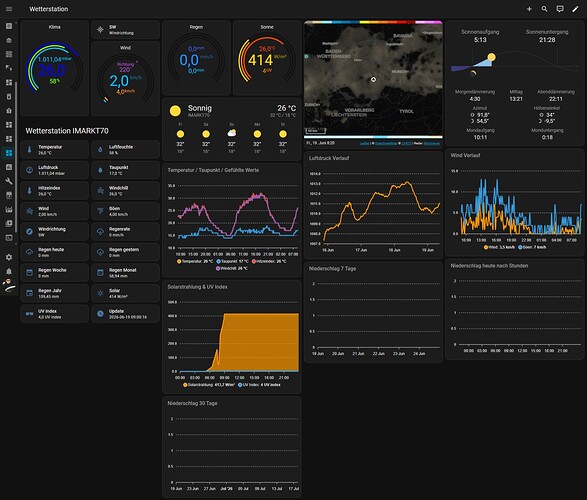Click the rain cloud icon of Regenrate
Viewport: 587px width, 500px height.
tap(100, 232)
